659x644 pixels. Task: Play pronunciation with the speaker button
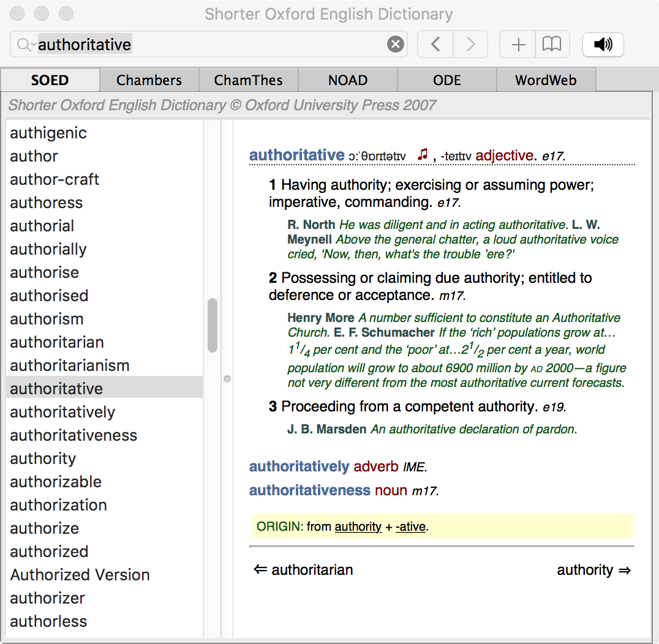click(603, 44)
